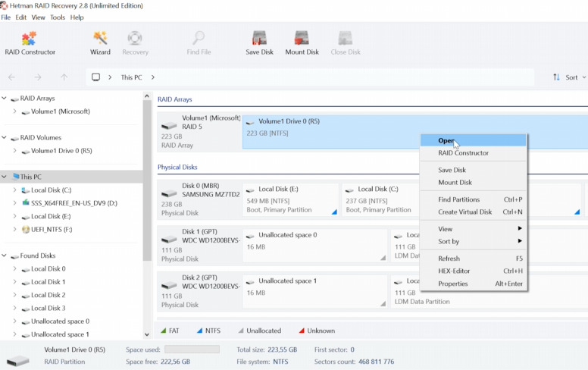This screenshot has width=588, height=370.
Task: Select Local Disk (C:) drive icon in tree
Action: [26, 190]
